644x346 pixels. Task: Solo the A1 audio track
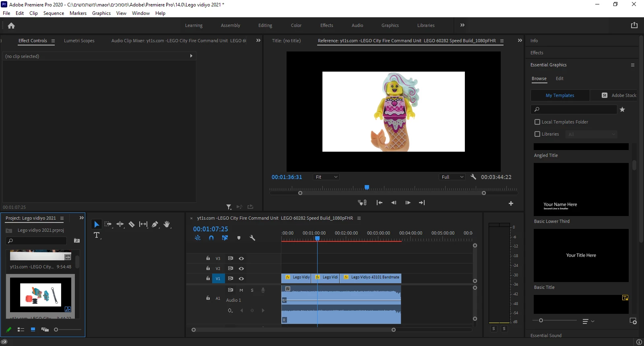click(x=252, y=290)
